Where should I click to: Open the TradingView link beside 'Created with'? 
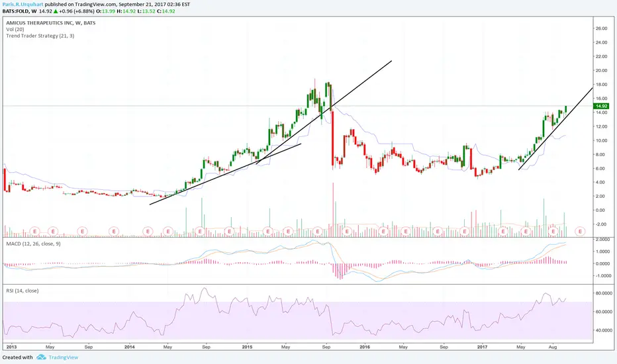[x=64, y=357]
